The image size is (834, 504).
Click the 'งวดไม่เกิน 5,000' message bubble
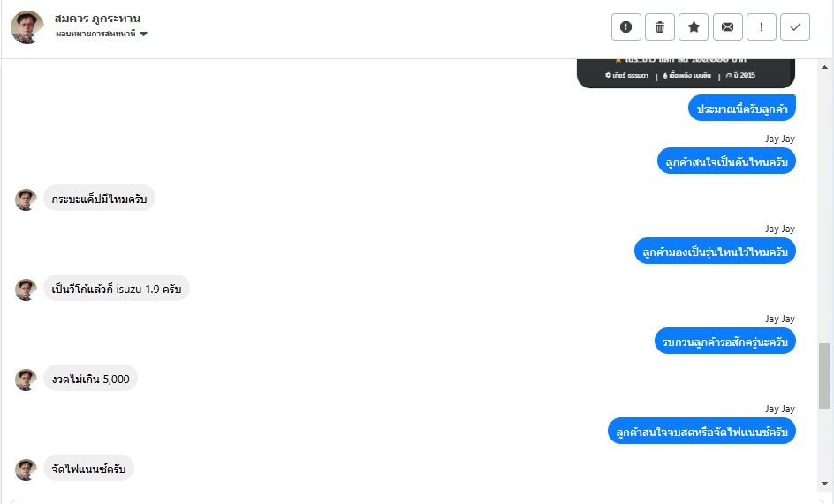click(90, 380)
